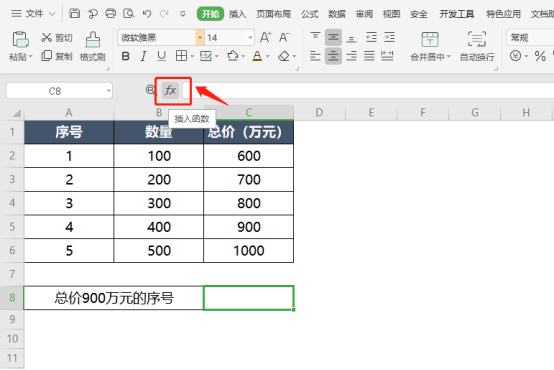Expand the font name dropdown arrow
The image size is (554, 370).
200,37
